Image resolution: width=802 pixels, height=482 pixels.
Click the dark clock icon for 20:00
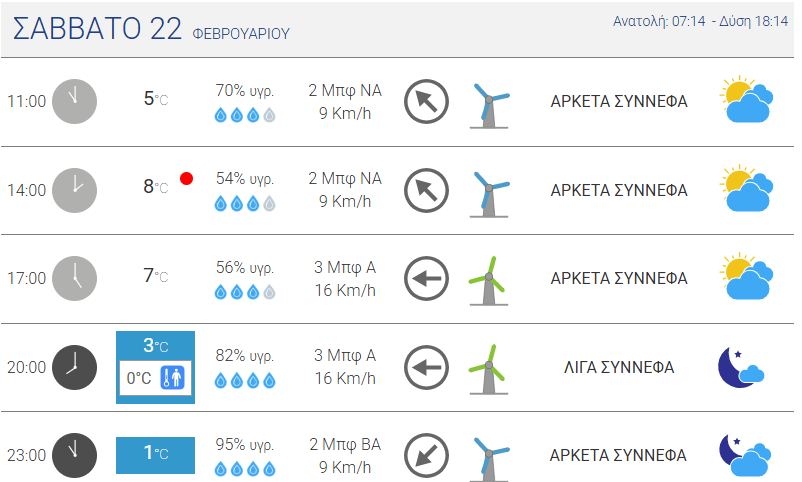[75, 367]
